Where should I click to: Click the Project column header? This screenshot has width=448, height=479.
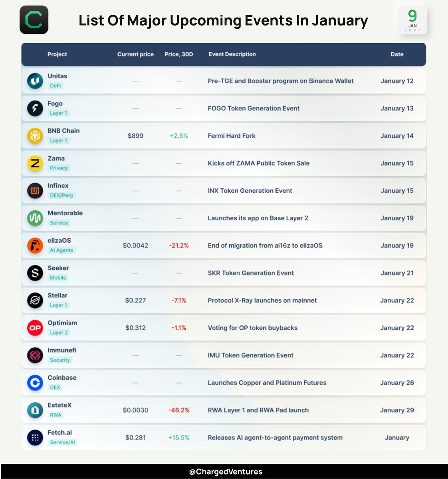57,54
